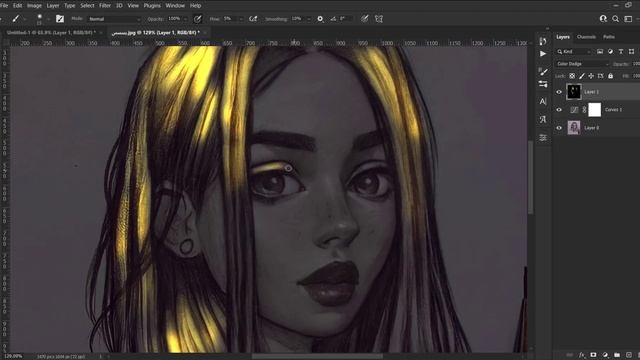The image size is (640, 360).
Task: Open the File menu
Action: click(x=4, y=6)
